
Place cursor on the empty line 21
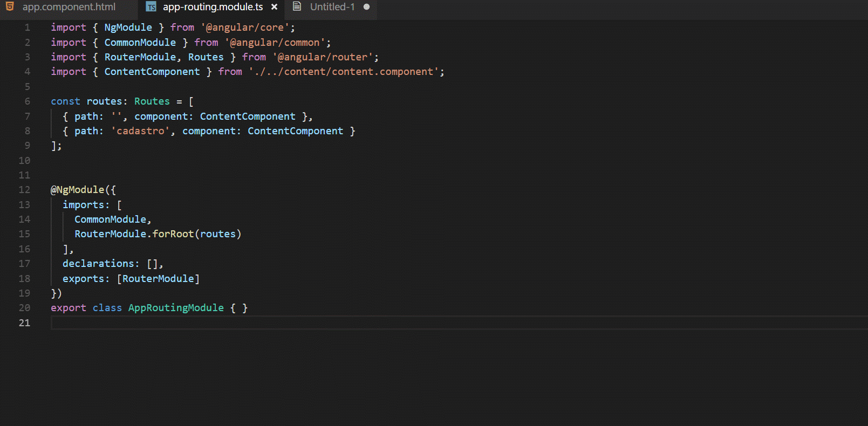(459, 322)
